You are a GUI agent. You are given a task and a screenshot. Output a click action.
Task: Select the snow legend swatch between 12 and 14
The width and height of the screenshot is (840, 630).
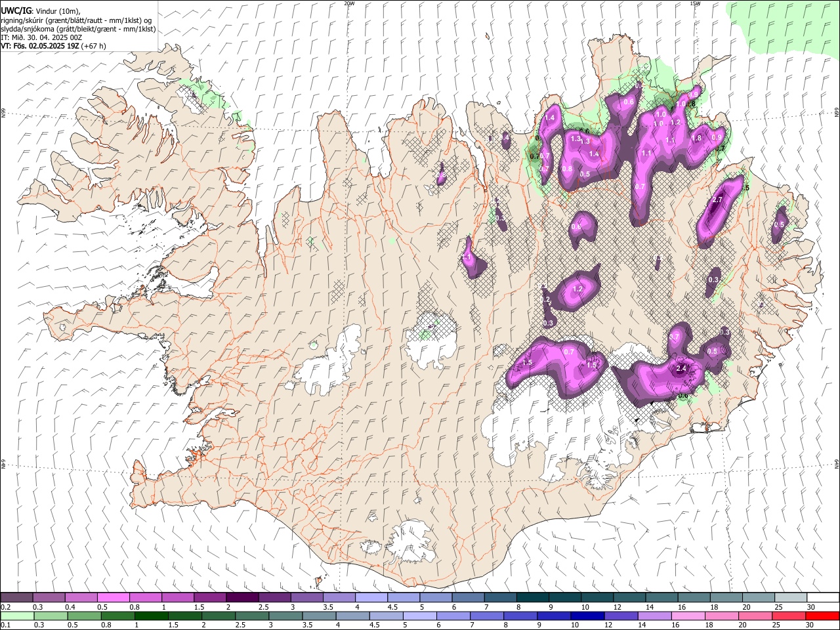click(x=629, y=598)
